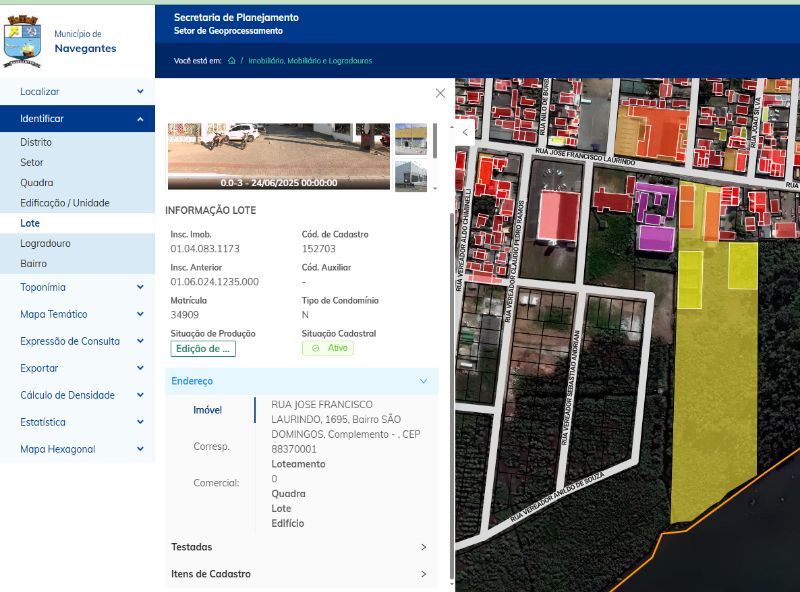800x592 pixels.
Task: Switch to the Corresp. address tab
Action: pos(211,447)
